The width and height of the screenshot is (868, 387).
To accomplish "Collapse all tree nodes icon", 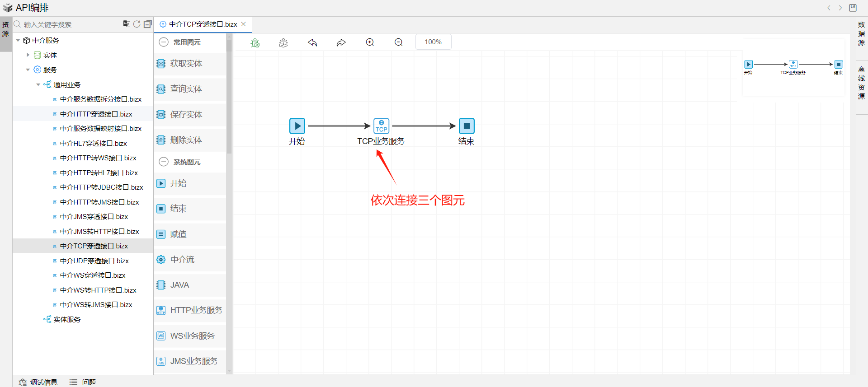I will click(147, 24).
